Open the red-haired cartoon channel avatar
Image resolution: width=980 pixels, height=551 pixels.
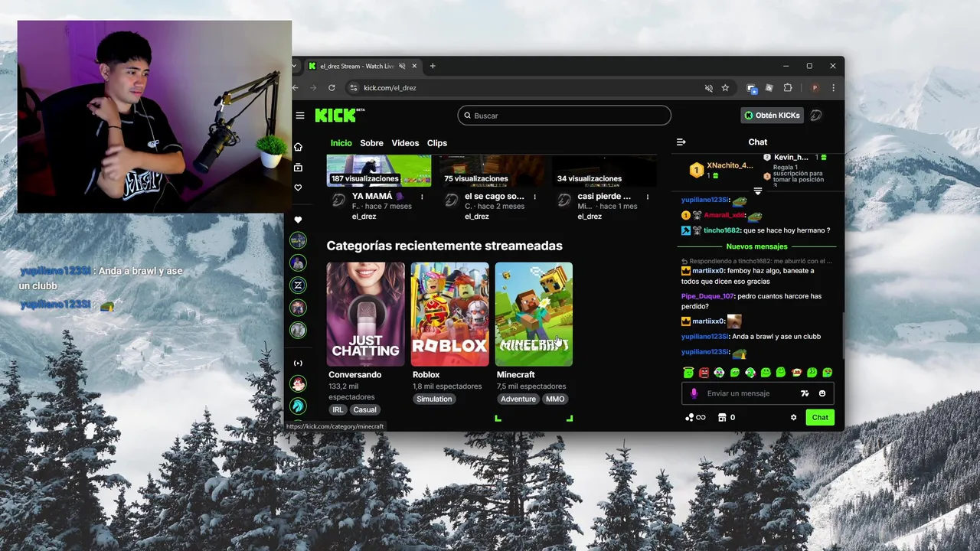point(298,383)
